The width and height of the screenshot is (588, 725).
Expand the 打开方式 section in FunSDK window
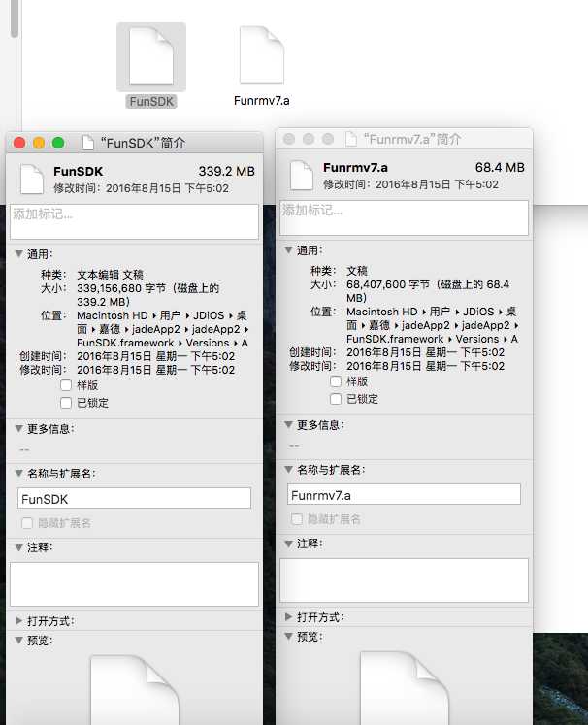pos(18,620)
